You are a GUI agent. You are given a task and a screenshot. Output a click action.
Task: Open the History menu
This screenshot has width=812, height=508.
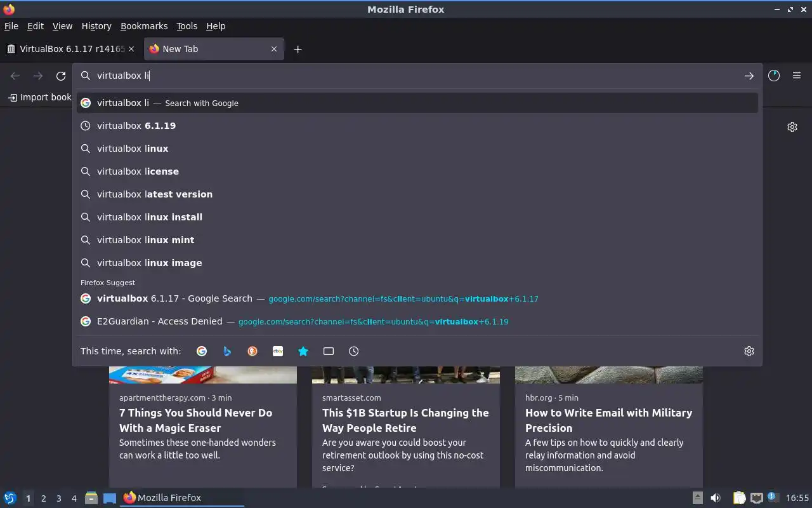(96, 26)
